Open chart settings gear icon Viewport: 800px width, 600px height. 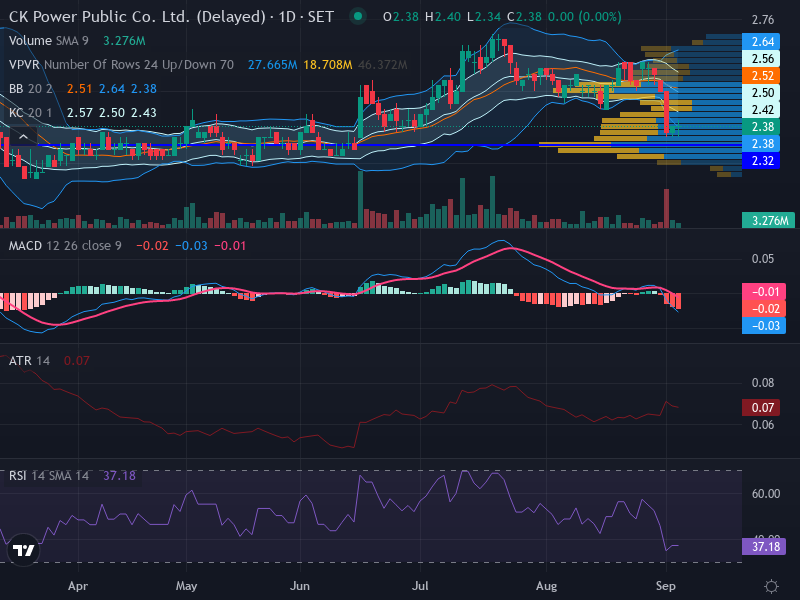pos(771,586)
